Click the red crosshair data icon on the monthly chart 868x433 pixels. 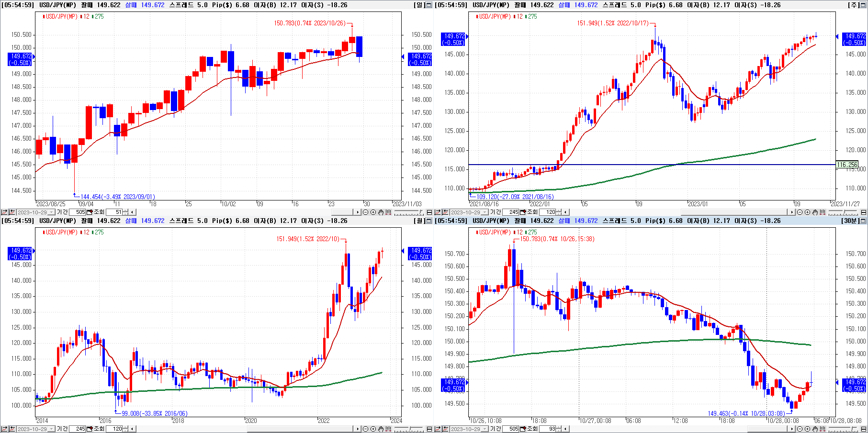point(388,429)
